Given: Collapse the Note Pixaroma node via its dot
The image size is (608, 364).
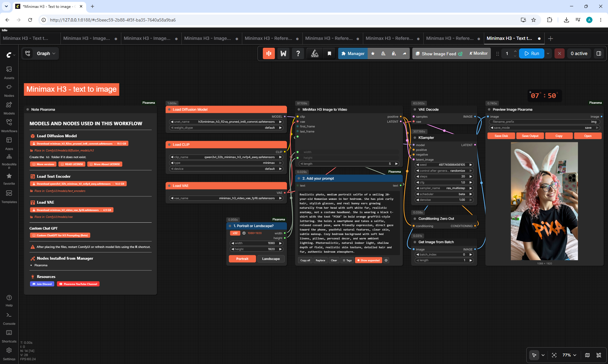Looking at the screenshot, I should (28, 109).
